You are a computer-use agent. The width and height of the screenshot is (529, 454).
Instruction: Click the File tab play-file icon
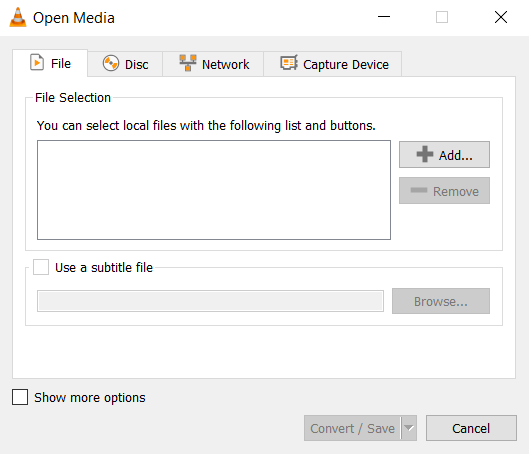[x=37, y=62]
